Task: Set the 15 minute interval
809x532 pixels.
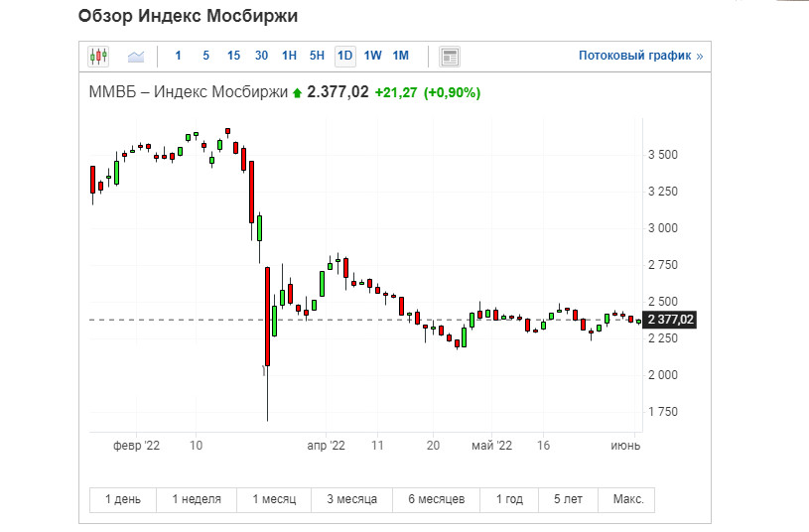Action: (233, 56)
